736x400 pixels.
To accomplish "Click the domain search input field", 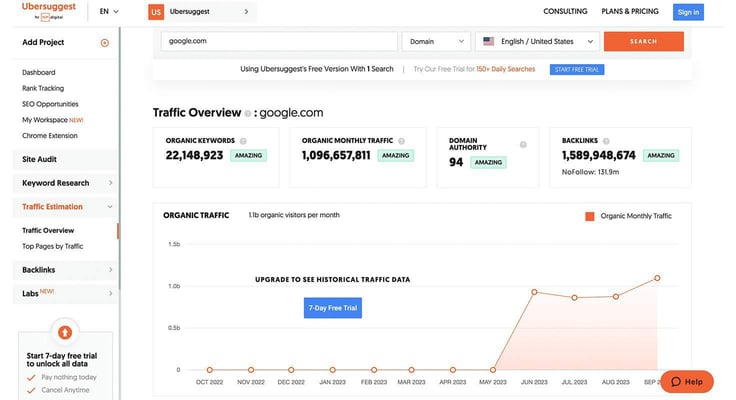I will 279,41.
